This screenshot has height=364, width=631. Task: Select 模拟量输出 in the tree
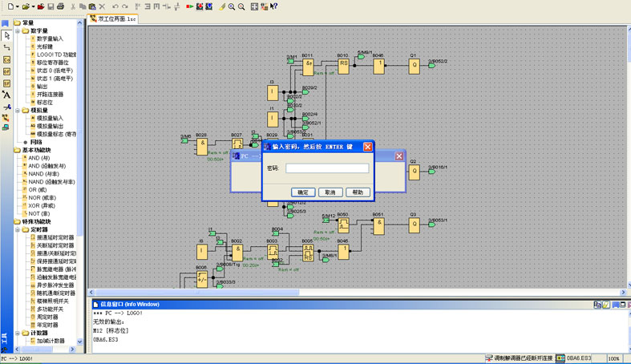click(50, 126)
